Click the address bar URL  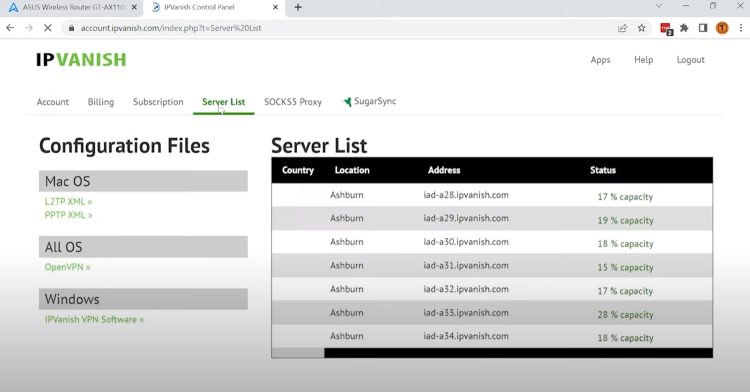tap(171, 28)
